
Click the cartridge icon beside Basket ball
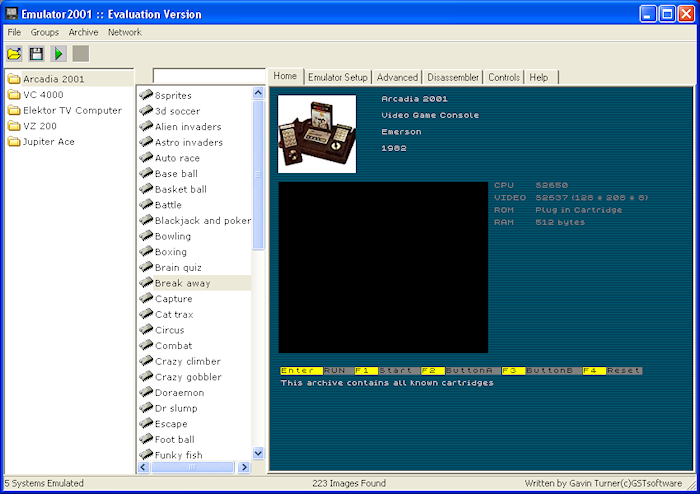point(146,188)
